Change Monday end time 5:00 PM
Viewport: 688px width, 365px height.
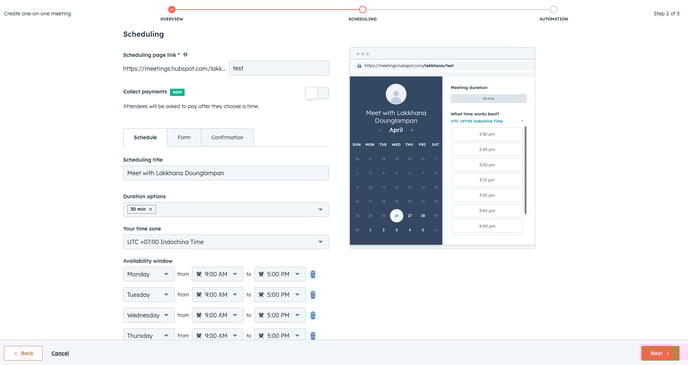coord(280,274)
